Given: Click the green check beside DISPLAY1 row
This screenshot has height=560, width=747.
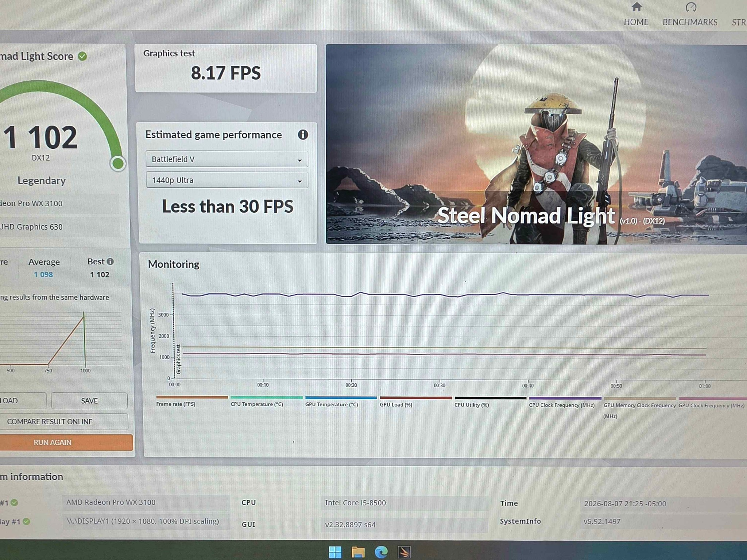Looking at the screenshot, I should click(26, 521).
